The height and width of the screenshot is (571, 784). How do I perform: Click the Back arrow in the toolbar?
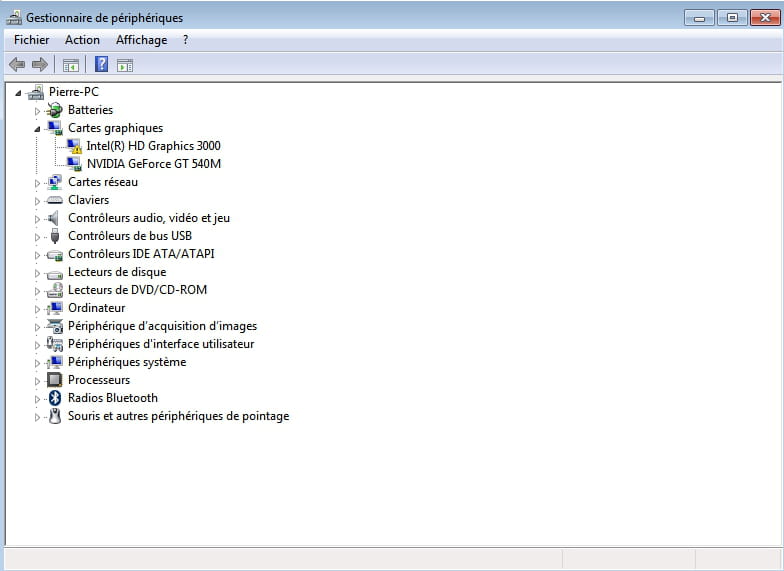pyautogui.click(x=16, y=65)
